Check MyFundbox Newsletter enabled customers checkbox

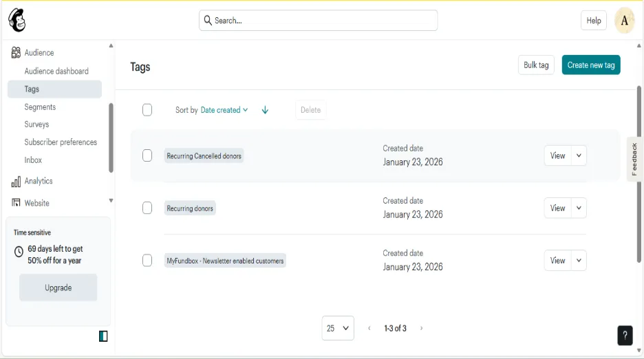pyautogui.click(x=147, y=261)
